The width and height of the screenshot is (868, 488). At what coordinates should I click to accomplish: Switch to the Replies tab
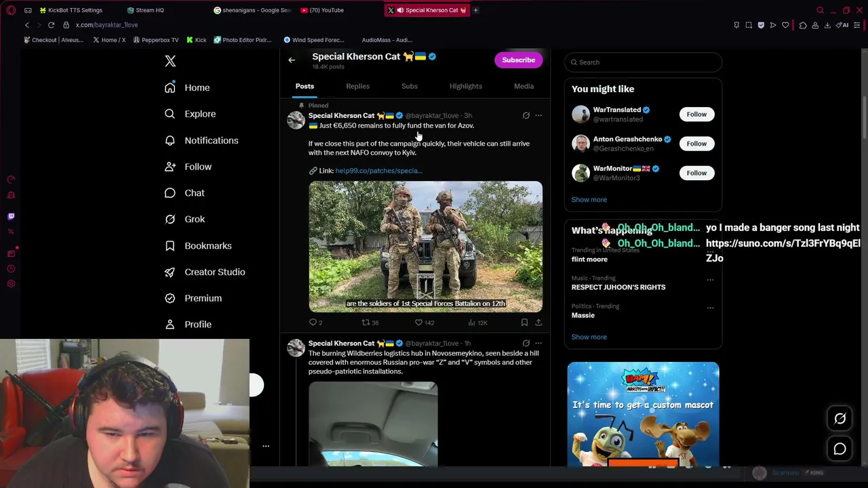click(x=357, y=87)
